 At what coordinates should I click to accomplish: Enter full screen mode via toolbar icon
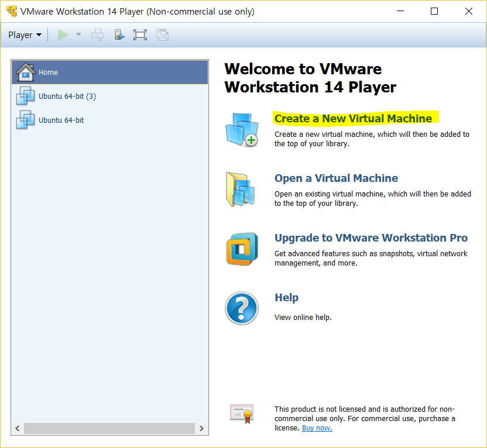click(x=140, y=35)
